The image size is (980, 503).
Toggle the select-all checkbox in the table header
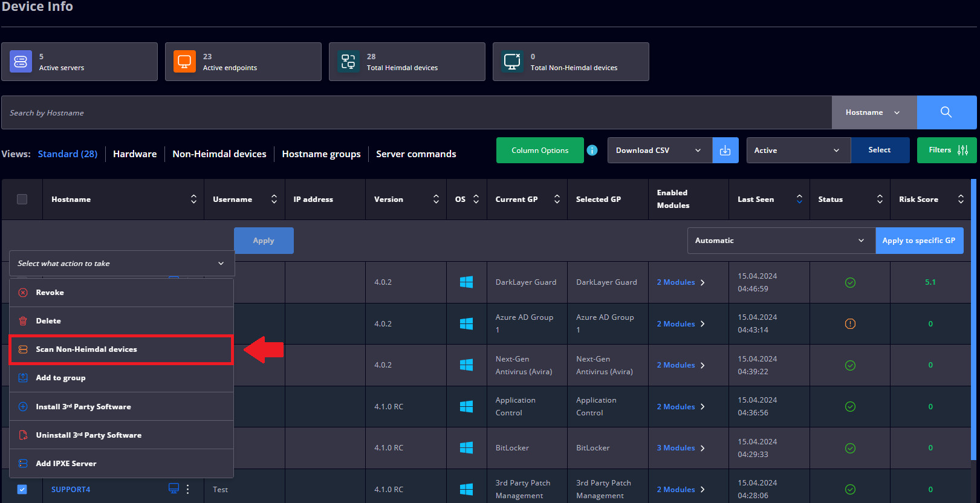pyautogui.click(x=22, y=199)
